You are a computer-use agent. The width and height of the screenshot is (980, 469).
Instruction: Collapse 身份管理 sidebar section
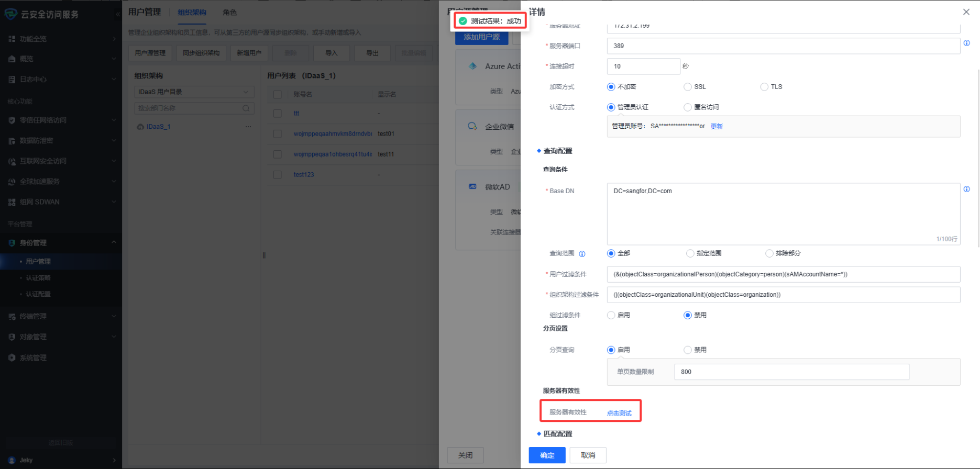(x=114, y=242)
